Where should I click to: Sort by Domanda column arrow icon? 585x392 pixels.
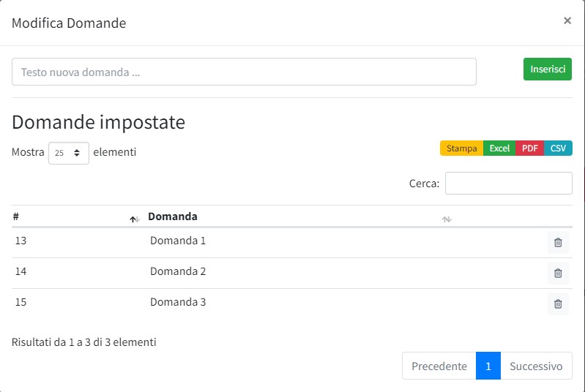point(447,219)
